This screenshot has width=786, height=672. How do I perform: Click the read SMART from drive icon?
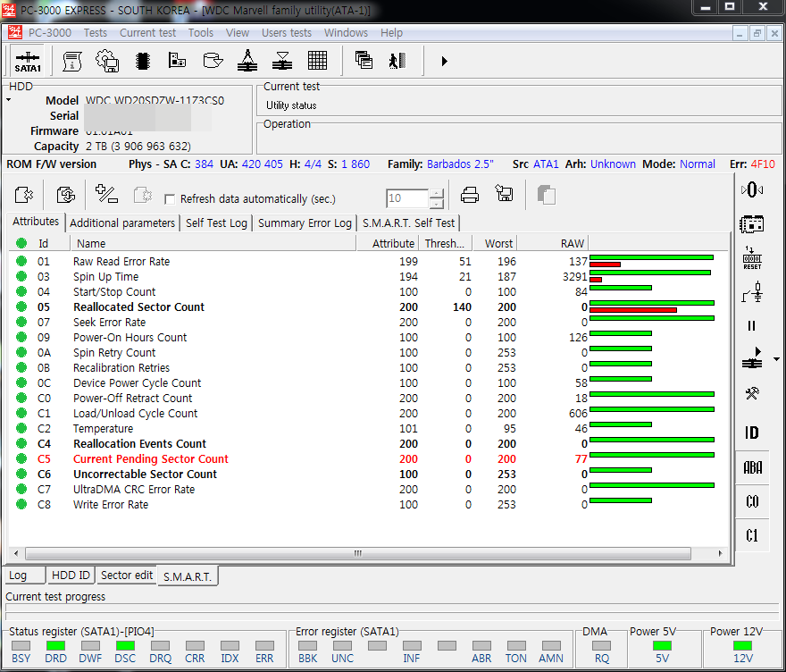(x=23, y=195)
